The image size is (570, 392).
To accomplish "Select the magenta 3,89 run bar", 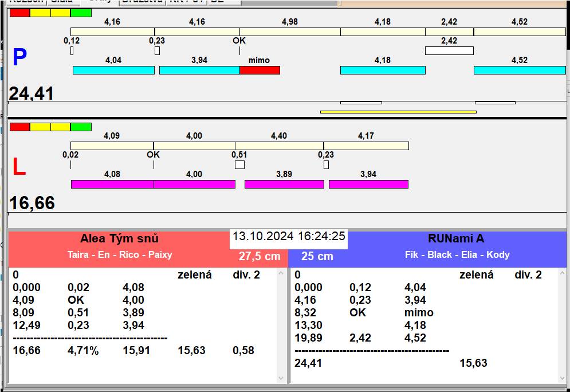I will click(284, 184).
